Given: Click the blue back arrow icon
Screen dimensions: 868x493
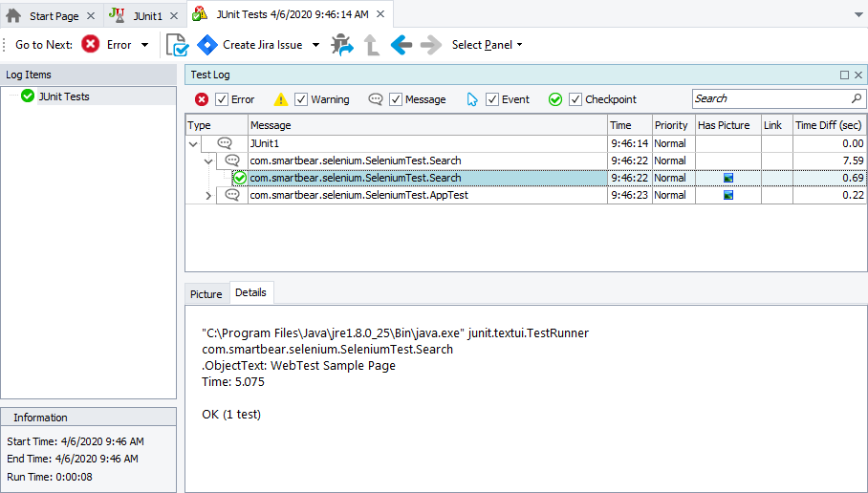Looking at the screenshot, I should (401, 45).
